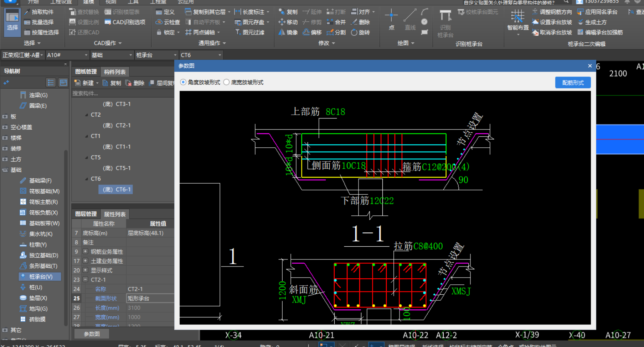
Task: Choose 按属性选择 select by attribute
Action: point(41,32)
